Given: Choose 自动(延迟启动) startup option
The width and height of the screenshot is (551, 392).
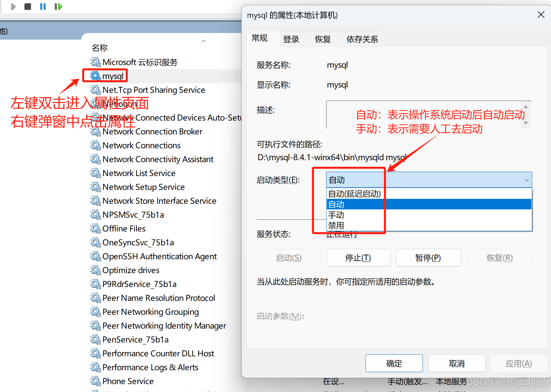Looking at the screenshot, I should click(354, 194).
